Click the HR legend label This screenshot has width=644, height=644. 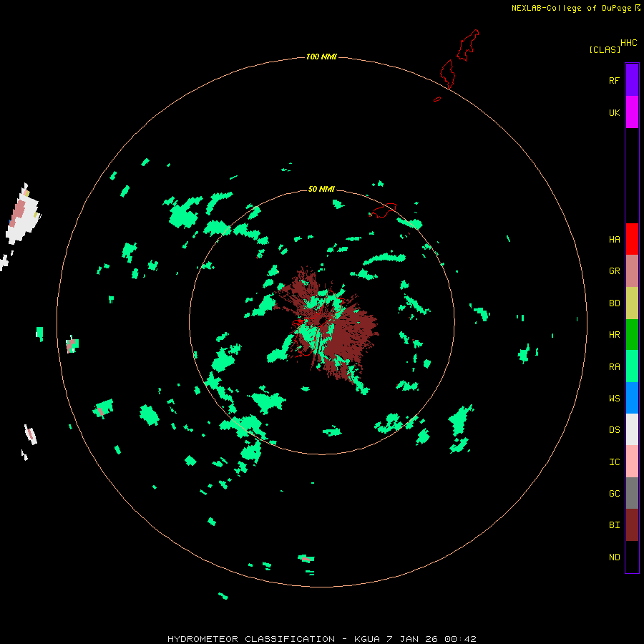(614, 335)
